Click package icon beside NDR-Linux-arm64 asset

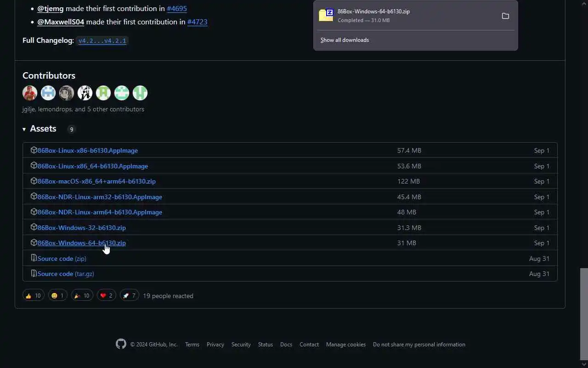(34, 212)
